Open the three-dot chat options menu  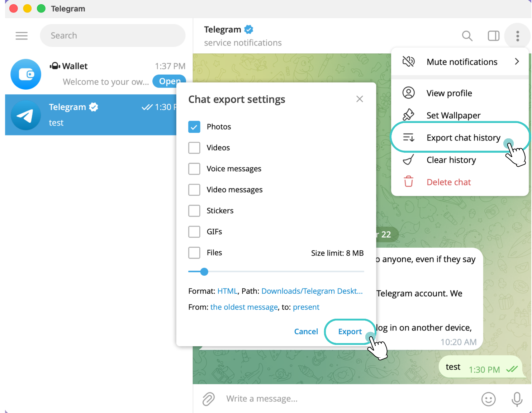(x=517, y=36)
